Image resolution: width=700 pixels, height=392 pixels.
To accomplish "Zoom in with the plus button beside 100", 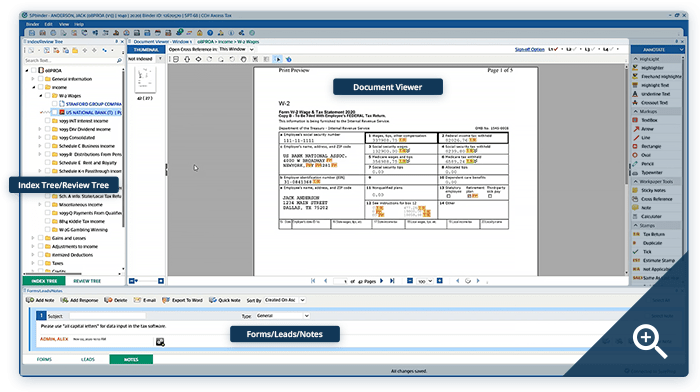I will (440, 281).
